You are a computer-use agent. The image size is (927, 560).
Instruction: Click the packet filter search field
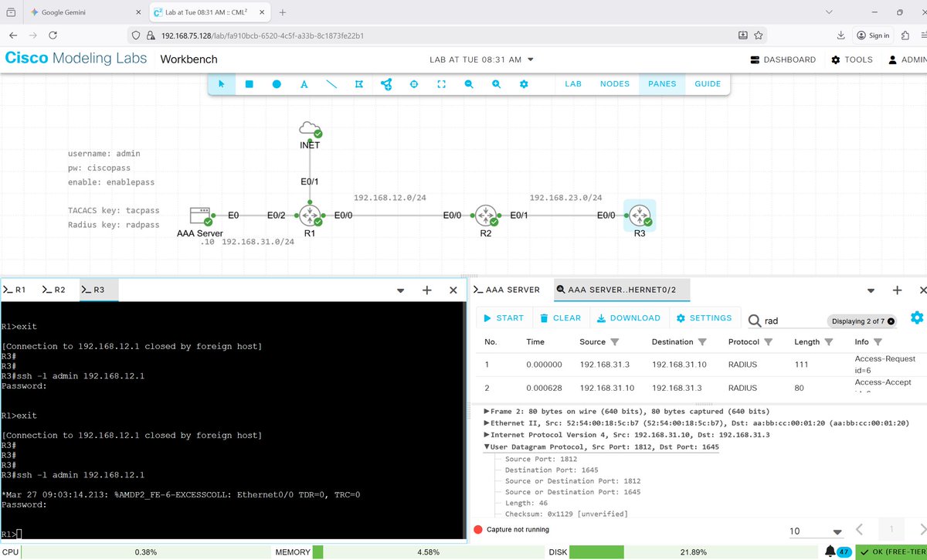coord(793,321)
